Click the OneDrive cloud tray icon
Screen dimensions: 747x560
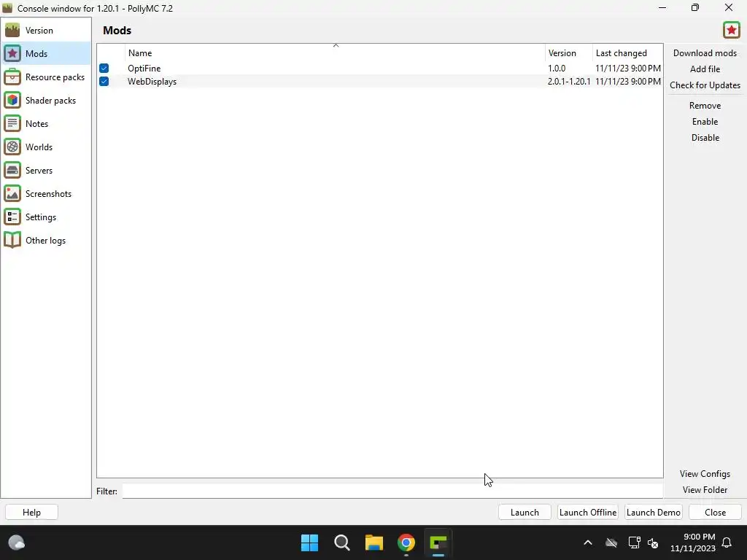pos(611,542)
